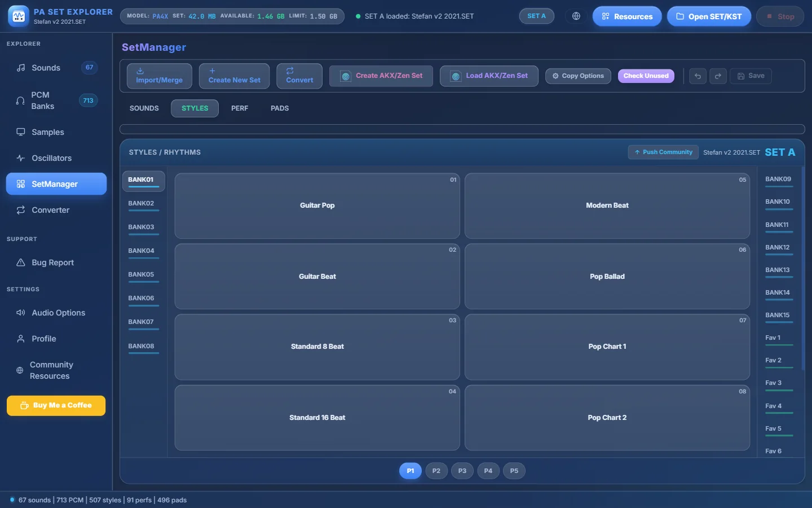Click the Save button
Viewport: 812px width, 508px height.
coord(751,76)
